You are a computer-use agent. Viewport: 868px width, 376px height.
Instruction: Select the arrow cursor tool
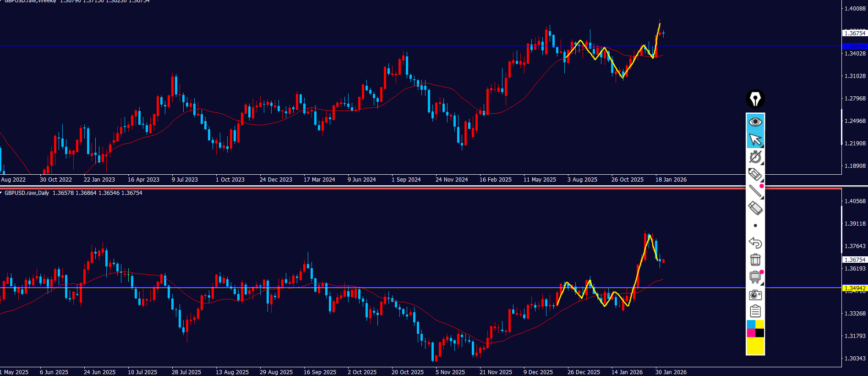pos(755,139)
